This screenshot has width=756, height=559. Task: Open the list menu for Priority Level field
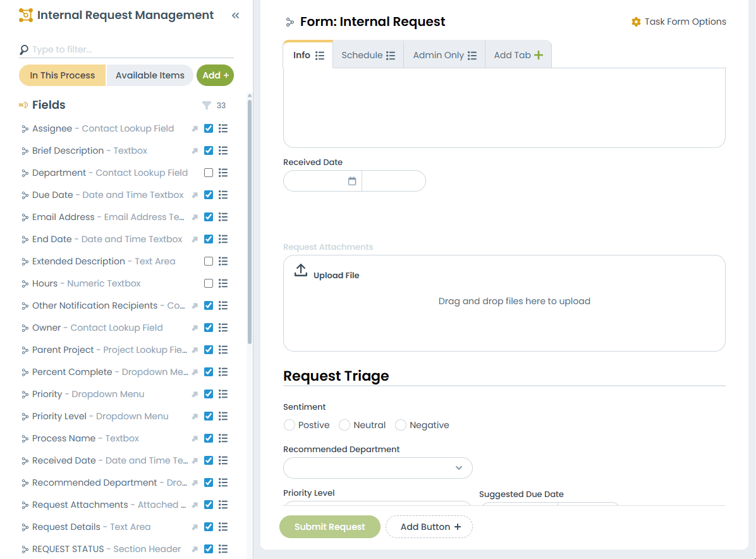click(223, 416)
